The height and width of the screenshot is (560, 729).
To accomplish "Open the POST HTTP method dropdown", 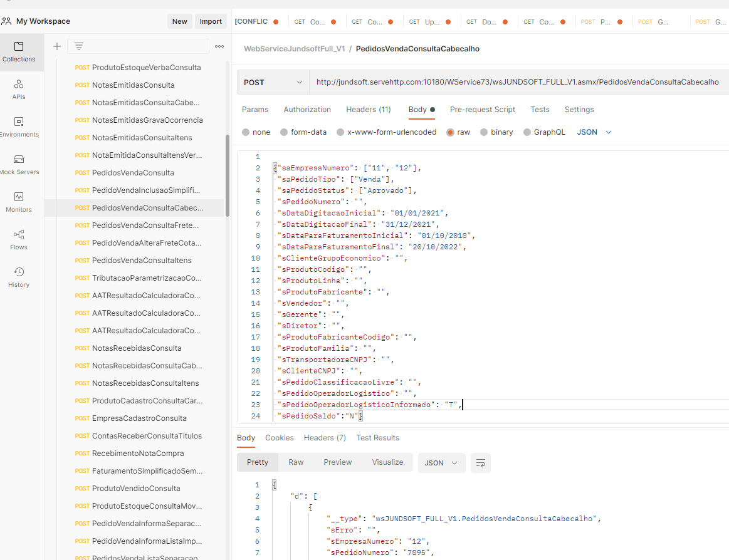I will pyautogui.click(x=273, y=82).
